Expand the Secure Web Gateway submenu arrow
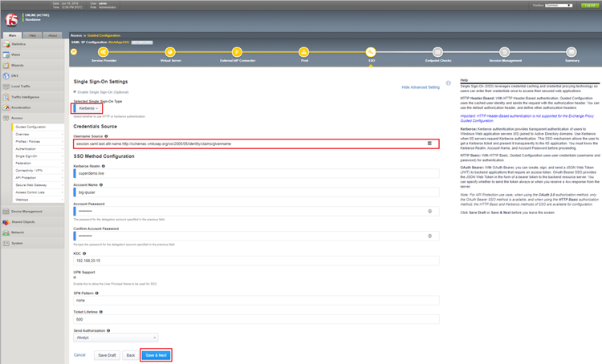Screen dimensions: 602x364 coord(62,185)
